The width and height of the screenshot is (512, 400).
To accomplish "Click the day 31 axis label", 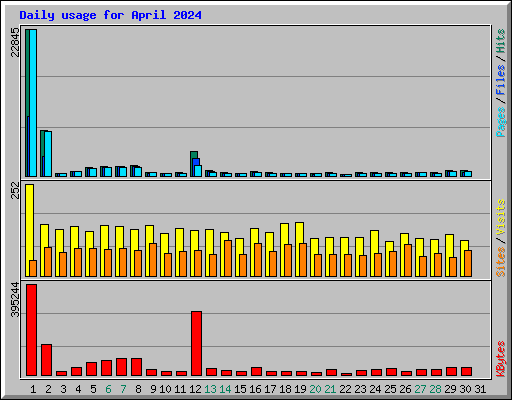I will pos(480,389).
